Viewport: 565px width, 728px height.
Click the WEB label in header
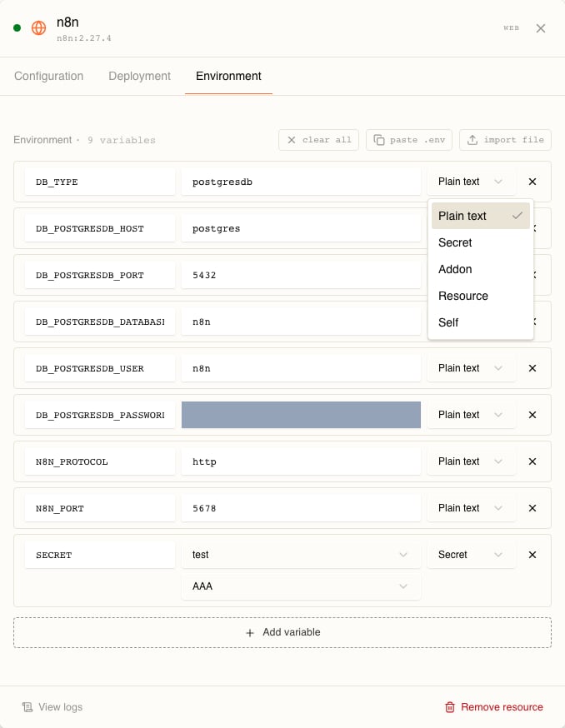pyautogui.click(x=511, y=27)
